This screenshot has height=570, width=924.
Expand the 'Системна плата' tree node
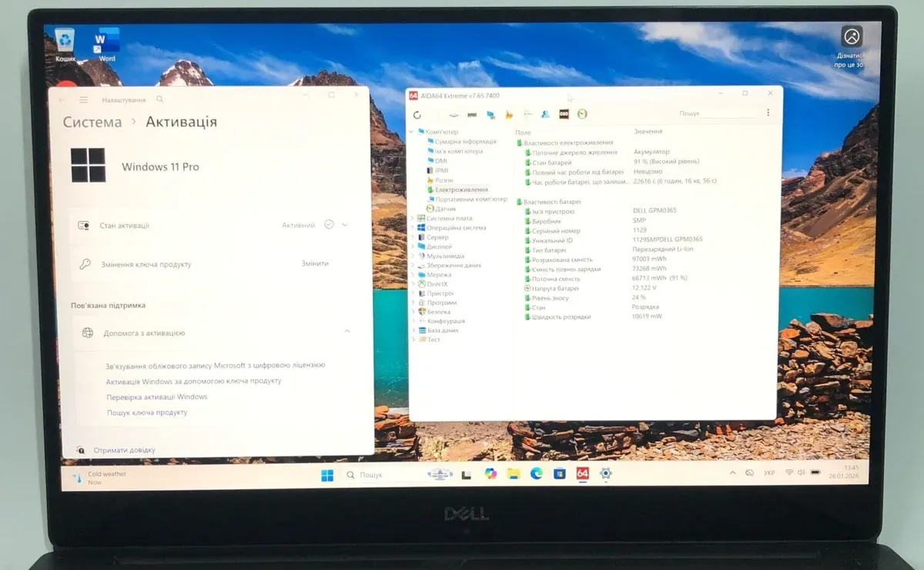click(x=413, y=218)
